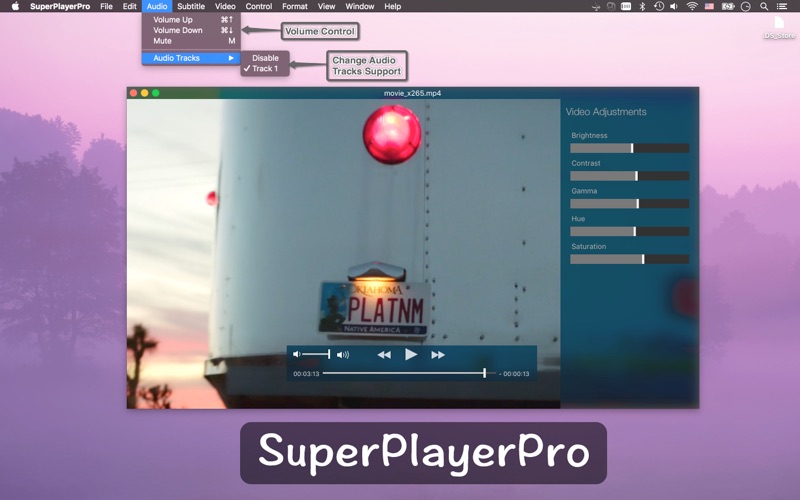Viewport: 800px width, 500px height.
Task: Select the .DS_Store file on desktop
Action: [x=779, y=28]
